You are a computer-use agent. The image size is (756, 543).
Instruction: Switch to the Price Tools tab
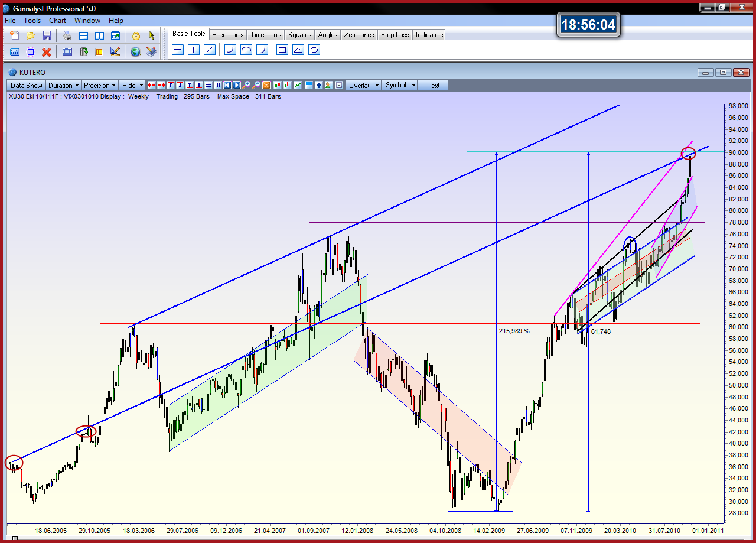(x=227, y=35)
